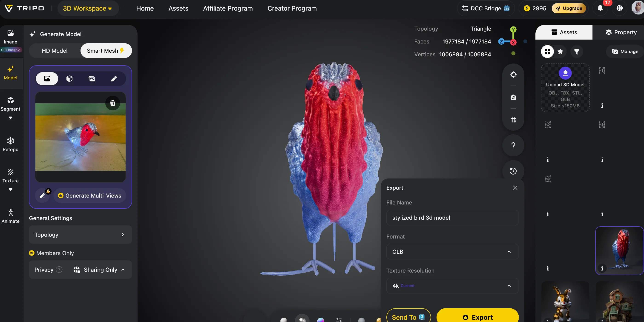Open the Format GLB dropdown
The height and width of the screenshot is (322, 644).
[452, 251]
